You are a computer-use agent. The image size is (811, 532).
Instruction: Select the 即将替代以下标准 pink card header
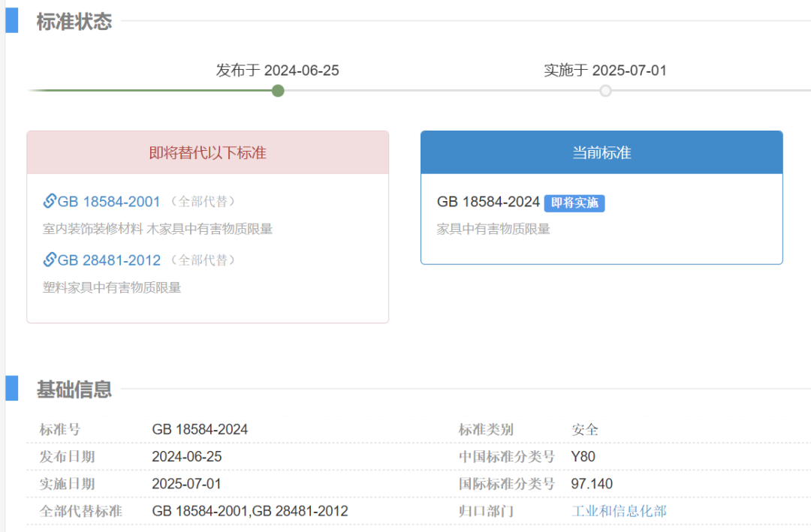[x=207, y=153]
